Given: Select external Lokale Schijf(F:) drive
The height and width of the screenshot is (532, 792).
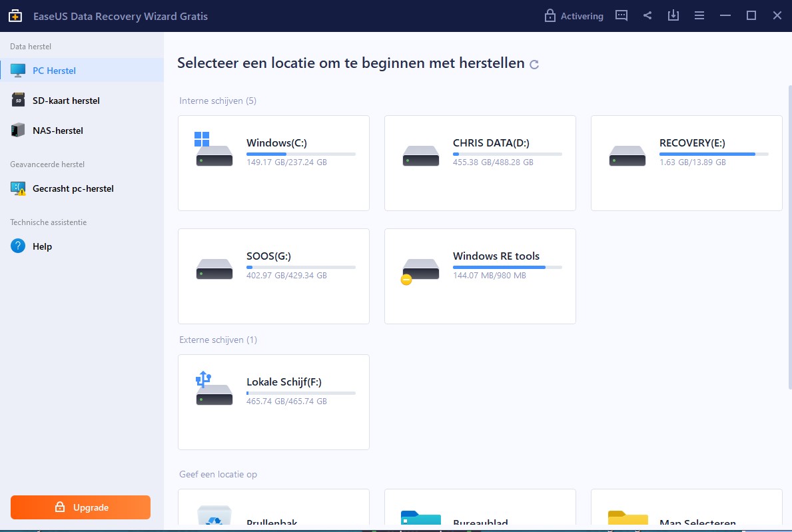Looking at the screenshot, I should (x=273, y=401).
